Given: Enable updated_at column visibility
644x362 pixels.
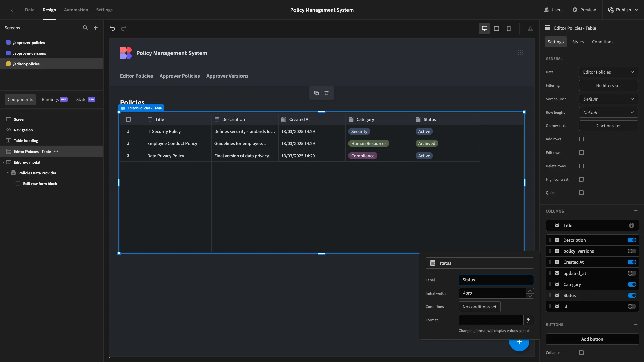Looking at the screenshot, I should coord(632,273).
